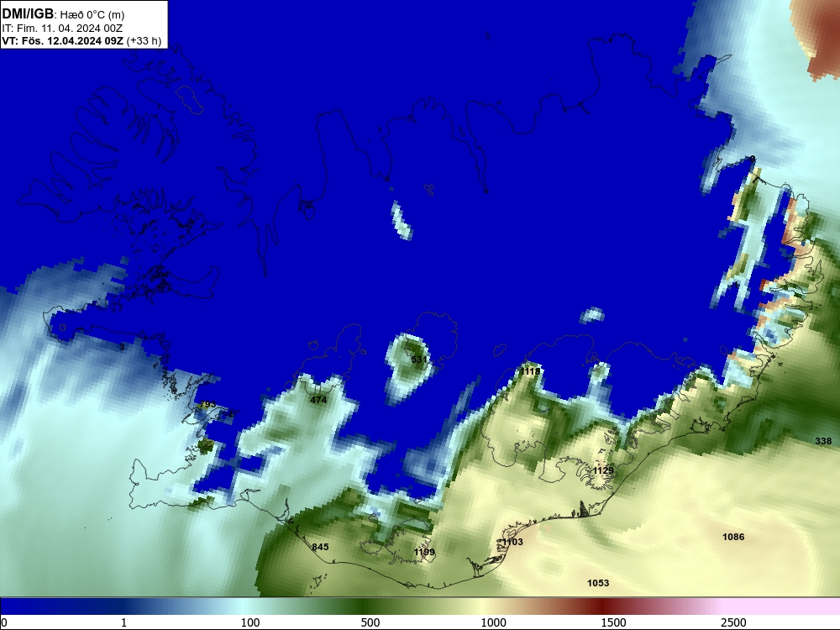This screenshot has height=630, width=840.
Task: Click the 'IT: Fim. 11. 04. 2024 00Z' line
Action: click(x=62, y=29)
